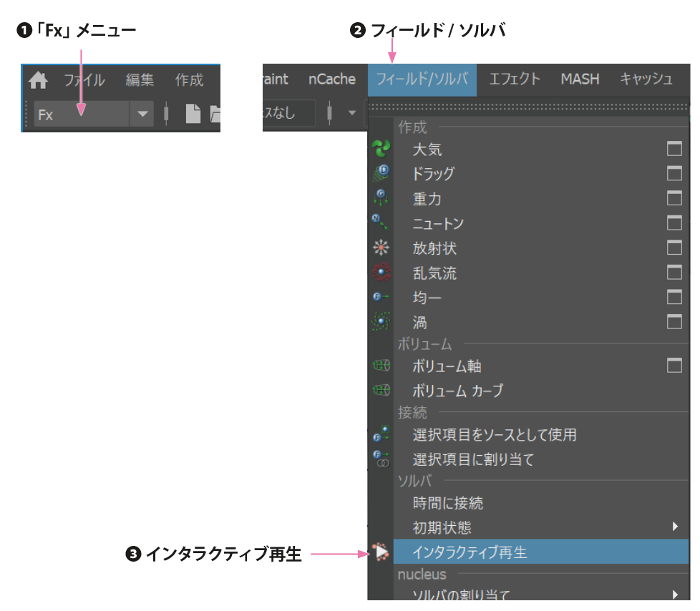Open the MASH menu
This screenshot has height=611, width=700.
[580, 79]
